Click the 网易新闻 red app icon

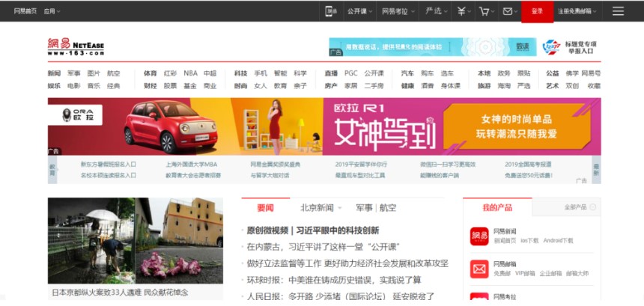click(x=479, y=236)
